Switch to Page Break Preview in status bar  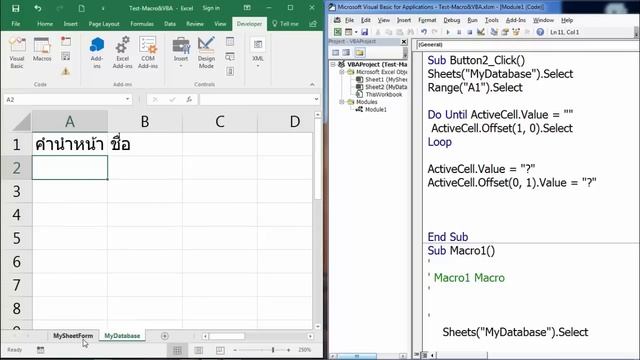220,350
